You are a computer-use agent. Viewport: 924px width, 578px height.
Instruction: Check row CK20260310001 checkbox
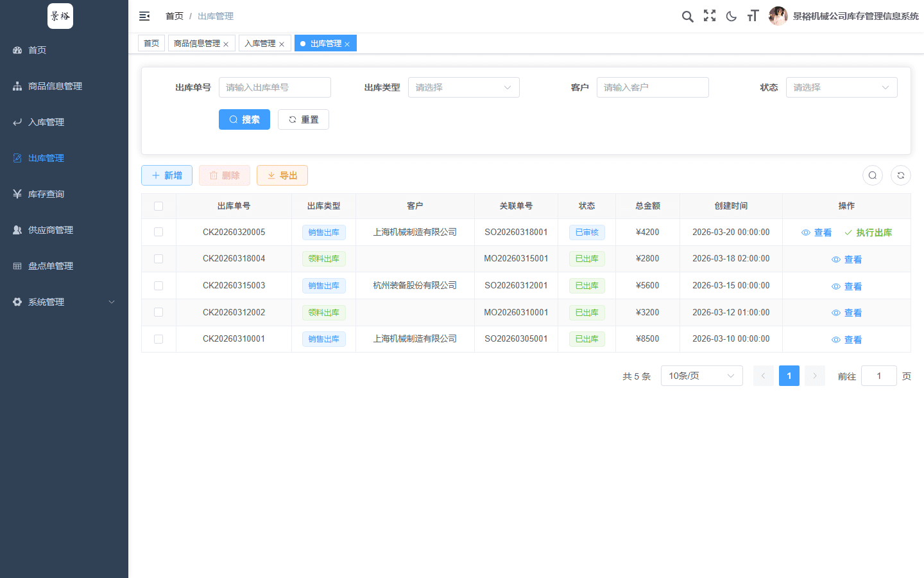coord(158,339)
